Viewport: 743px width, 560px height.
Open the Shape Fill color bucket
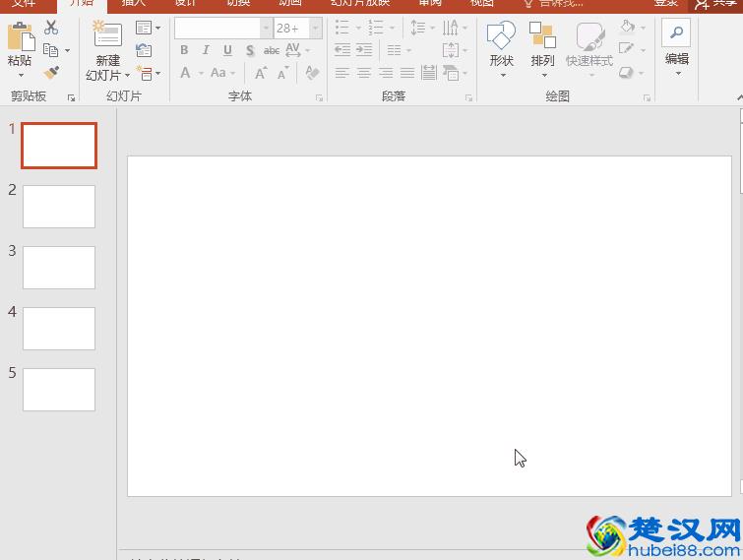[x=627, y=28]
